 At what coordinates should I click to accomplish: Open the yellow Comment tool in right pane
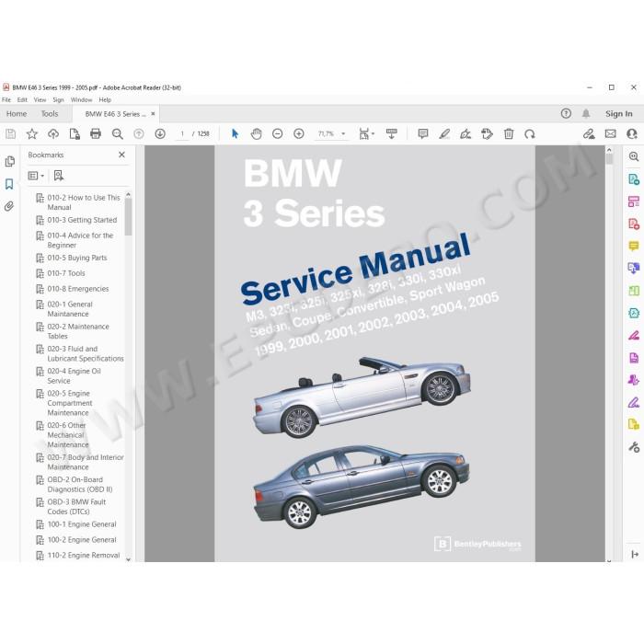click(x=634, y=246)
